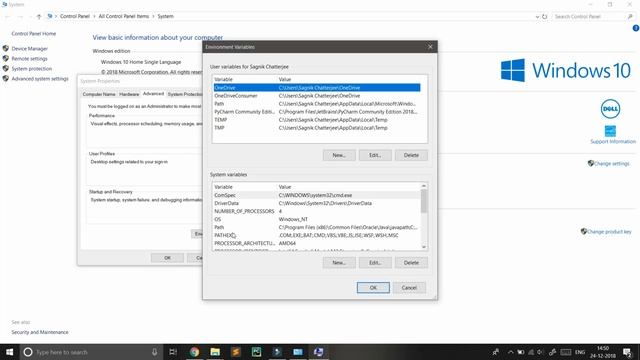Viewport: 640px width, 360px height.
Task: Open Task View from the taskbar
Action: (173, 352)
